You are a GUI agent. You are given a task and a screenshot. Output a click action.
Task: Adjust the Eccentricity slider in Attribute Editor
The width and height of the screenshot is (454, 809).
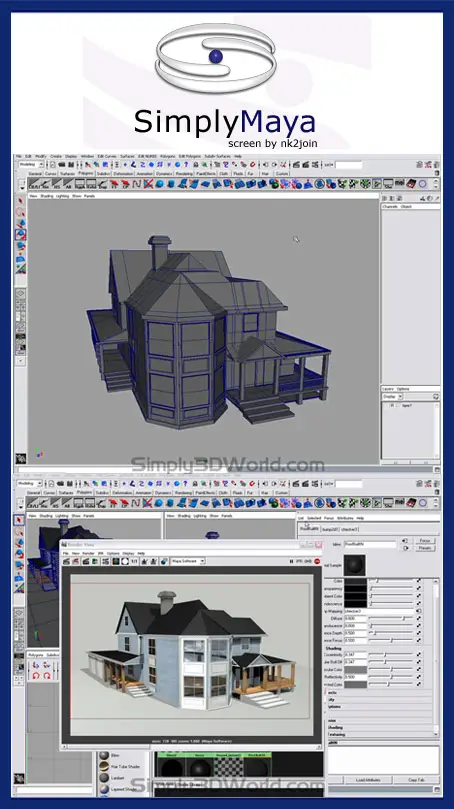[391, 655]
